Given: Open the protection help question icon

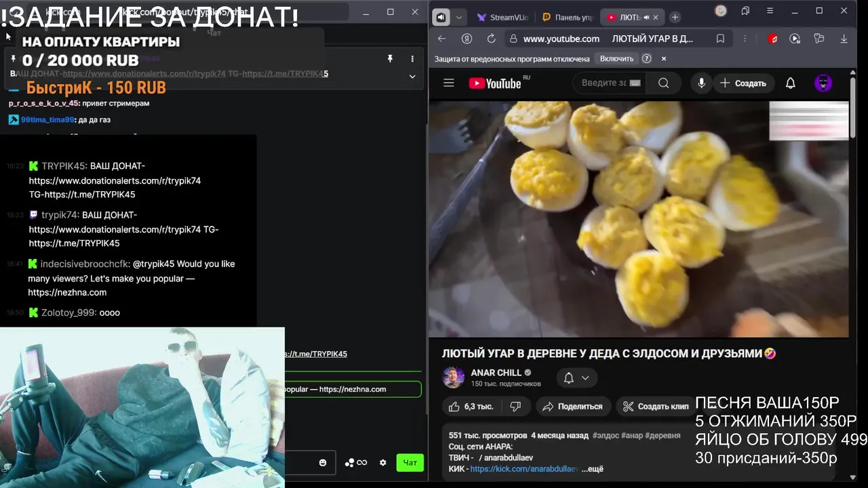Looking at the screenshot, I should (647, 59).
